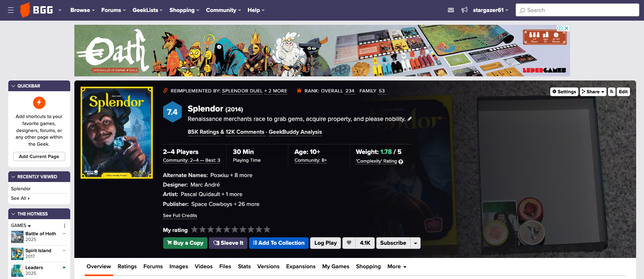This screenshot has height=279, width=644.
Task: Open the GeekBuddy Analysis link
Action: (295, 132)
